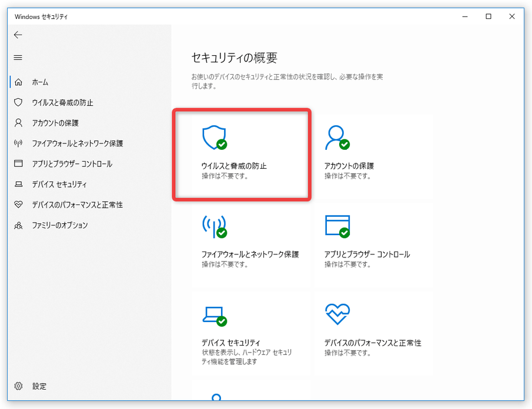
Task: Click the セキュリティの概要 heading
Action: point(235,58)
